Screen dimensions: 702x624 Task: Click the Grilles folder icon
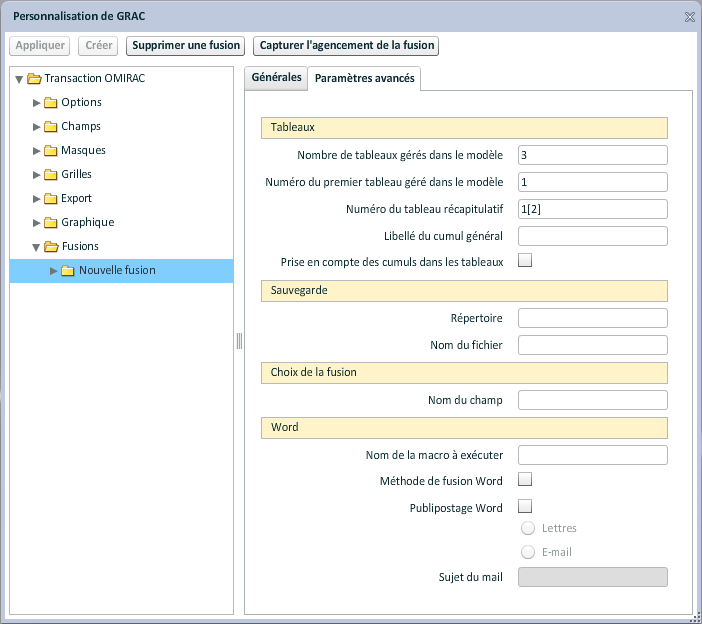(50, 174)
